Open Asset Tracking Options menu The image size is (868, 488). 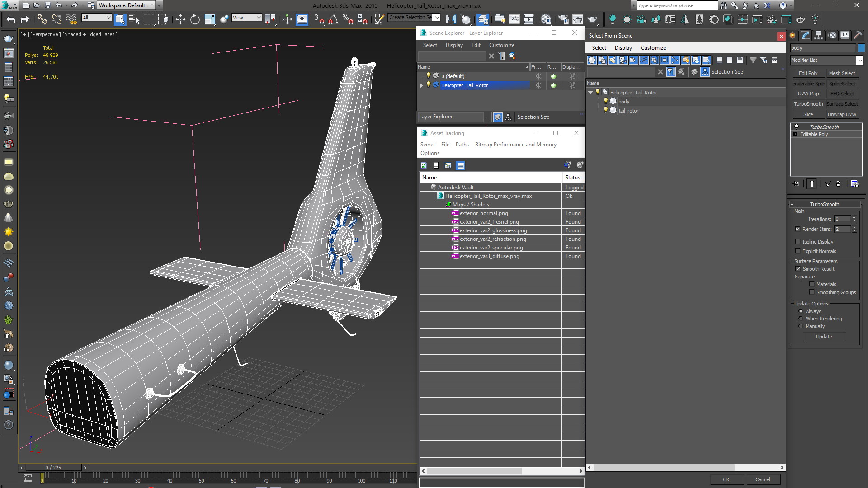pyautogui.click(x=429, y=153)
